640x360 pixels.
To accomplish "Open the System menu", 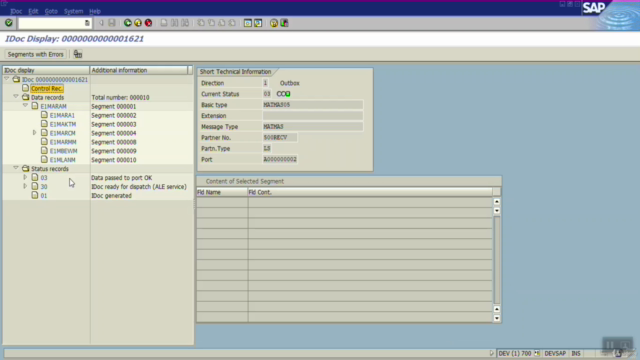I will coord(73,11).
